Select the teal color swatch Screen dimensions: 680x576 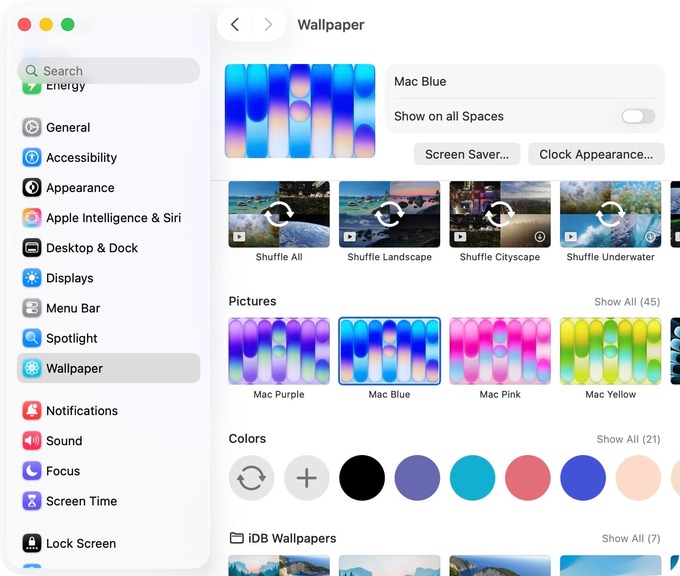pos(472,478)
